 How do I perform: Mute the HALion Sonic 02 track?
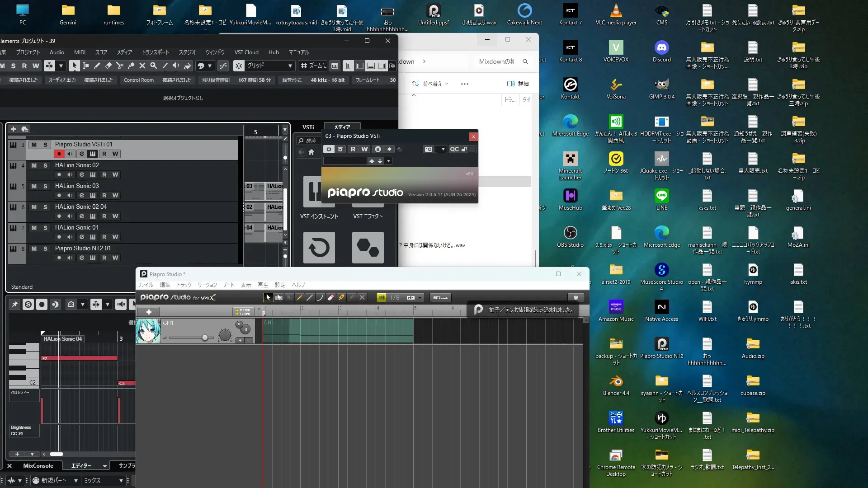34,165
